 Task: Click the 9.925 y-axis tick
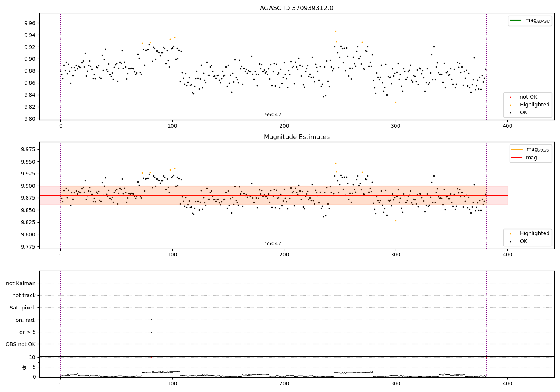pos(28,174)
